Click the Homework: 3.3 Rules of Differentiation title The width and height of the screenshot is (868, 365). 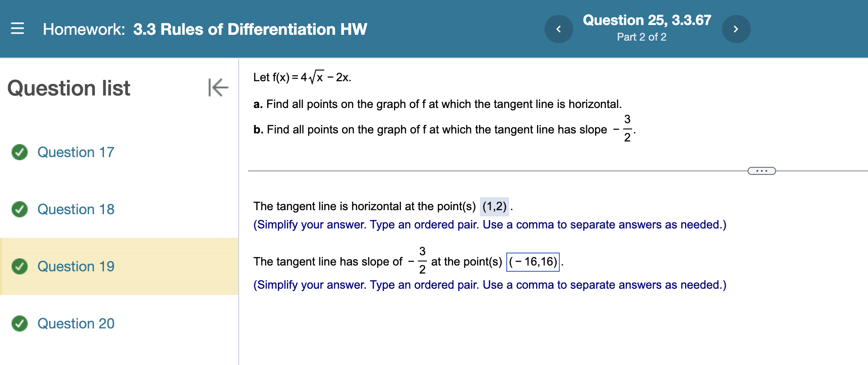[x=205, y=29]
